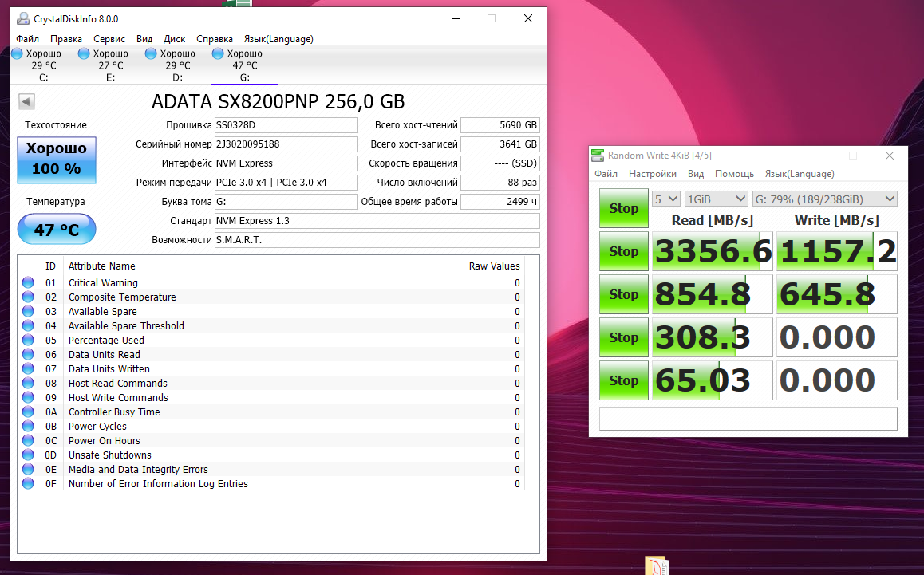
Task: Open the Вид menu in CrystalDiskInfo
Action: click(x=144, y=39)
